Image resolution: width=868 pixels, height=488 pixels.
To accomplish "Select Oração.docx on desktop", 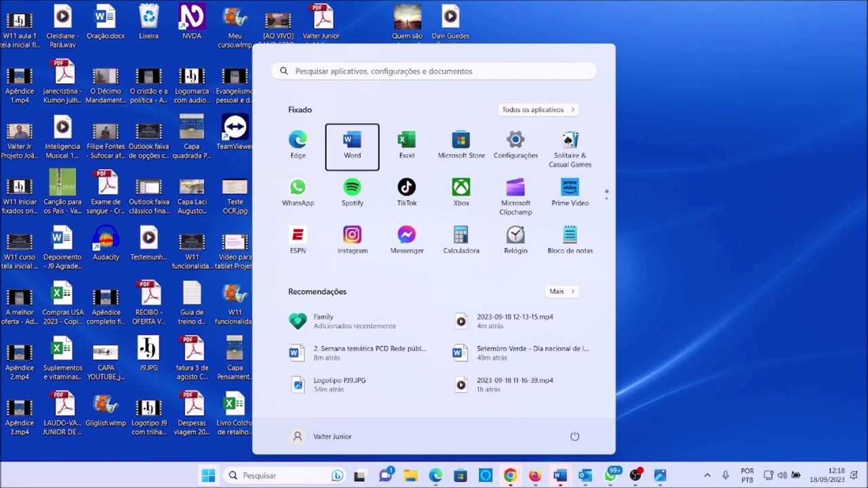I will (106, 22).
